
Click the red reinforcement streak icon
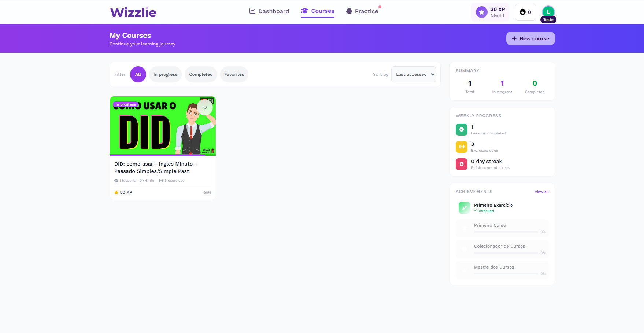pos(461,164)
